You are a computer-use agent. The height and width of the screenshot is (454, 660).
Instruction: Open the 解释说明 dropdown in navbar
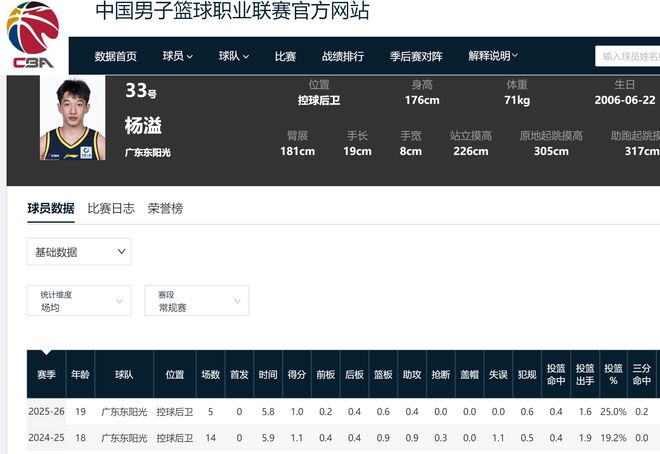click(493, 57)
